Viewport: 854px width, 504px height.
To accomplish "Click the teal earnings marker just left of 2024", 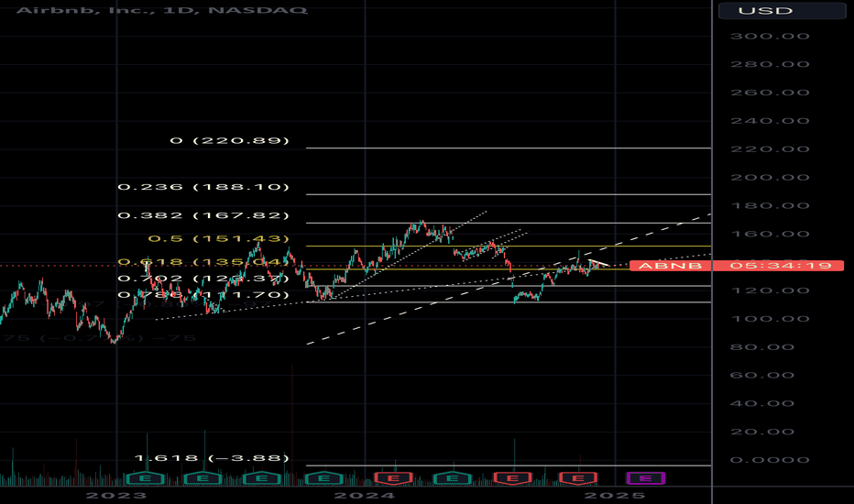I will click(323, 478).
